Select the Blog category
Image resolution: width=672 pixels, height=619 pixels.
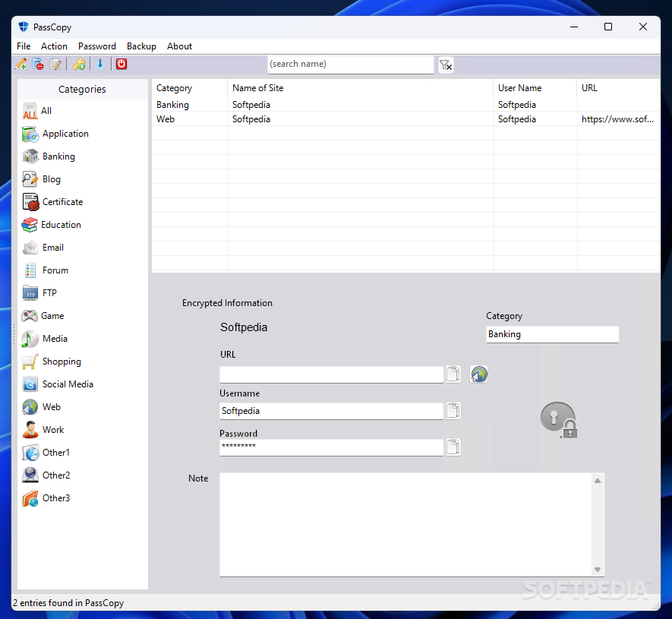tap(41, 179)
